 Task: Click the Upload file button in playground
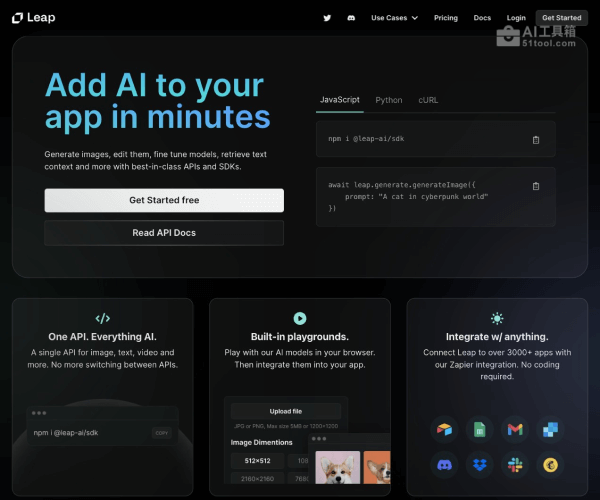[x=285, y=411]
